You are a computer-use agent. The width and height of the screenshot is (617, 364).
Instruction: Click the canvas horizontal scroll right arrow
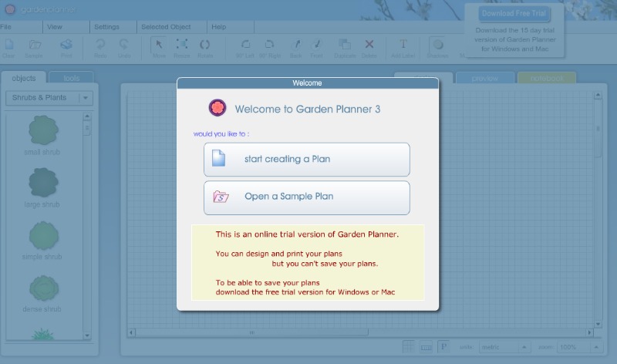pos(589,332)
